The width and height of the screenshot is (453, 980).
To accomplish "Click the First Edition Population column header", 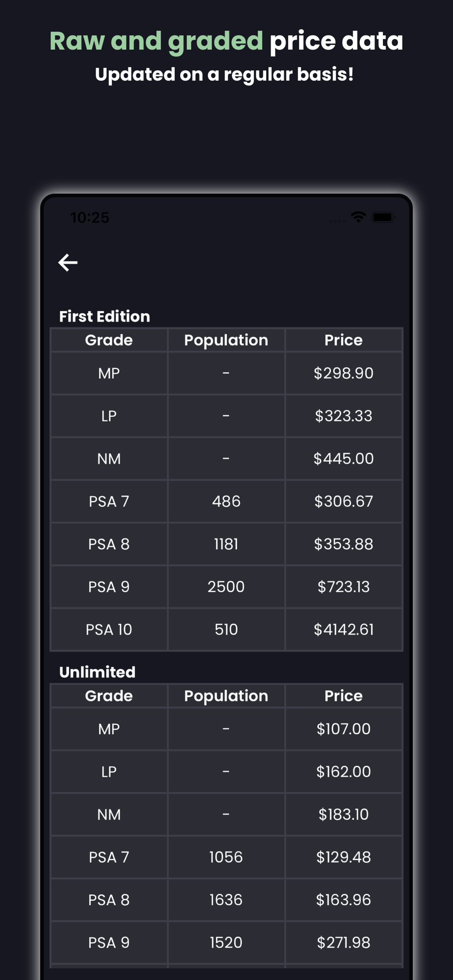I will pos(226,340).
